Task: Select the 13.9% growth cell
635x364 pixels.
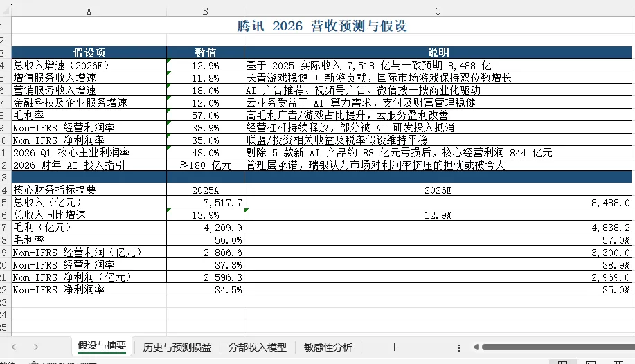Action: click(206, 215)
